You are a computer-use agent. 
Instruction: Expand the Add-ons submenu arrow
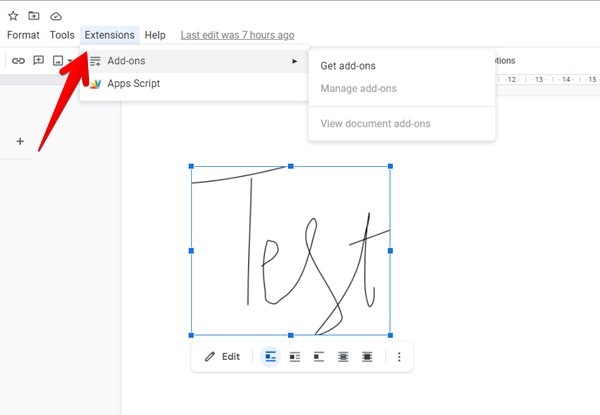294,61
